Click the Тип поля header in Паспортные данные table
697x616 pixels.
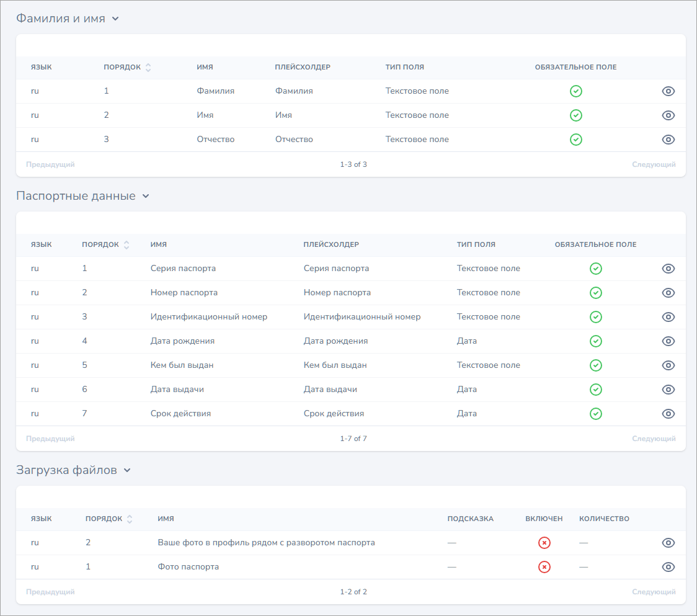pos(476,244)
